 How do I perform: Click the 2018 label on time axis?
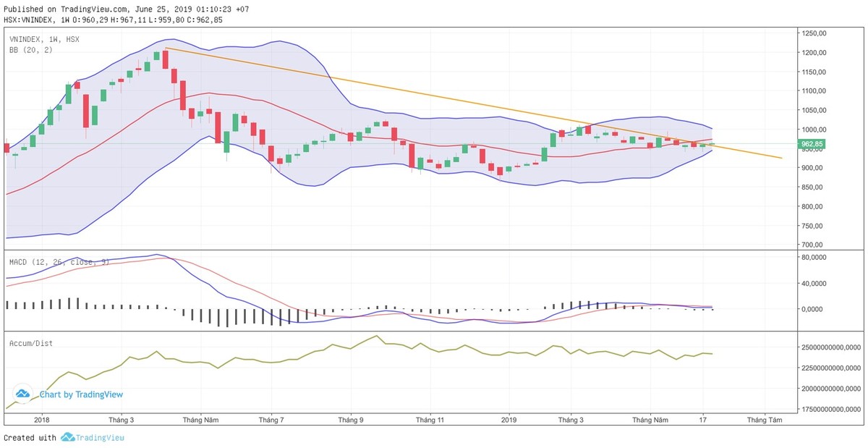(42, 419)
